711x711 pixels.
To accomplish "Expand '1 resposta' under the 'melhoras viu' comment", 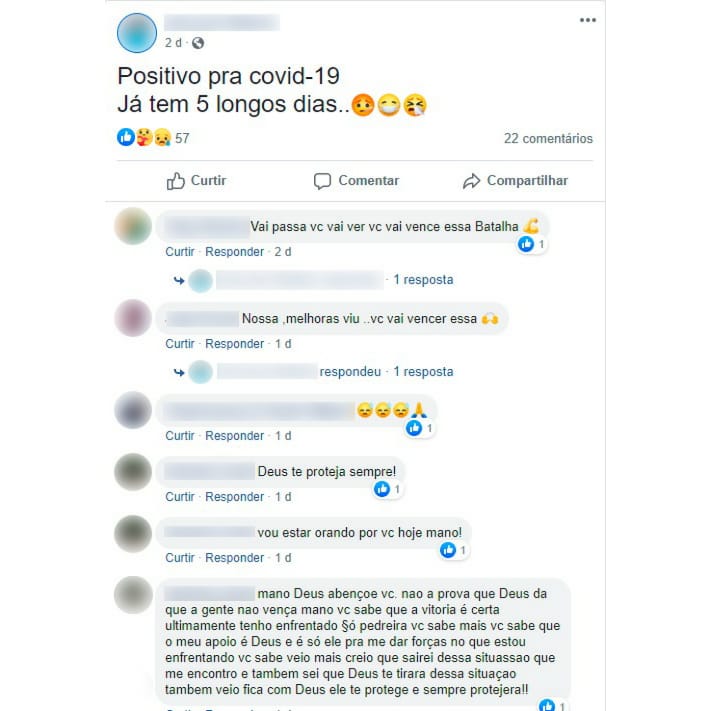I will (x=423, y=372).
